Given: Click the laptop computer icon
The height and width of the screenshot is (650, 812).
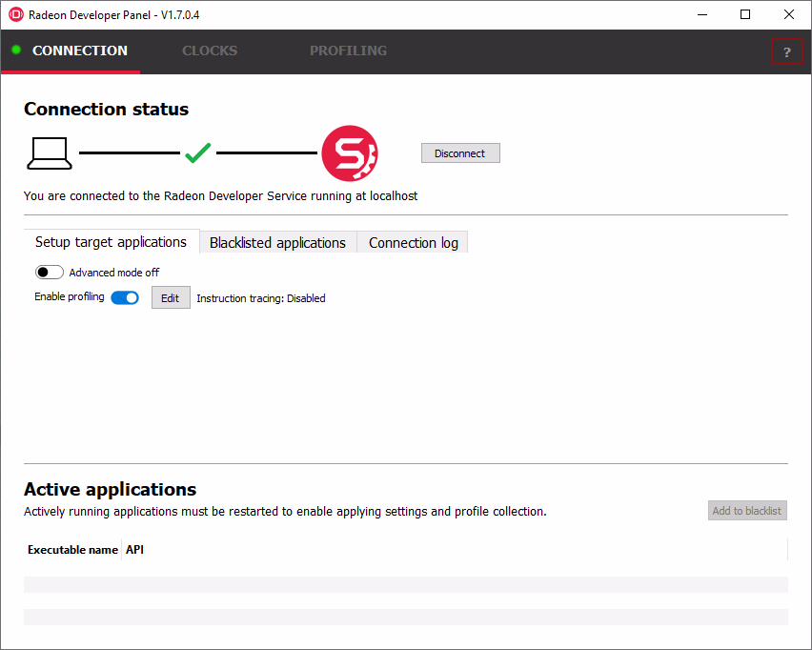Looking at the screenshot, I should (50, 153).
